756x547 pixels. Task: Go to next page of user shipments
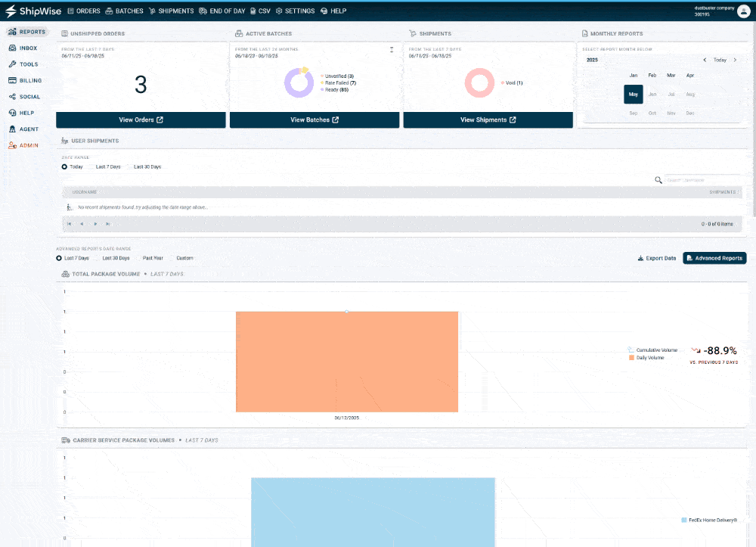95,224
